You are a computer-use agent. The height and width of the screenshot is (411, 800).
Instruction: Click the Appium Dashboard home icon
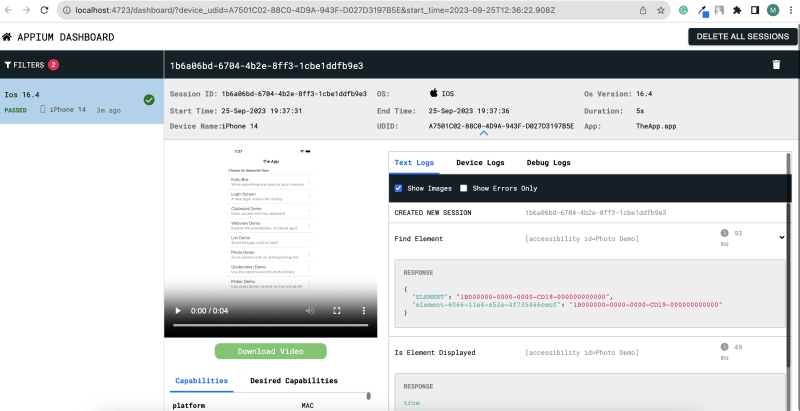(x=7, y=37)
